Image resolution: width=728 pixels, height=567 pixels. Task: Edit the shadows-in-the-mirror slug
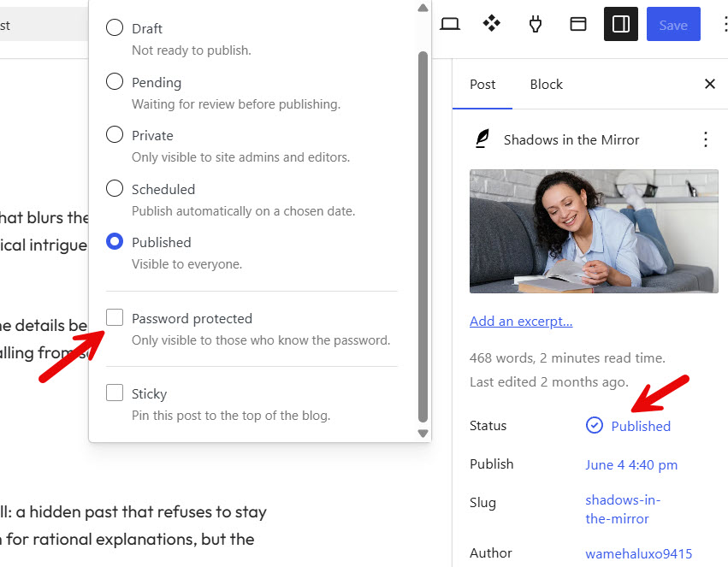pyautogui.click(x=623, y=509)
